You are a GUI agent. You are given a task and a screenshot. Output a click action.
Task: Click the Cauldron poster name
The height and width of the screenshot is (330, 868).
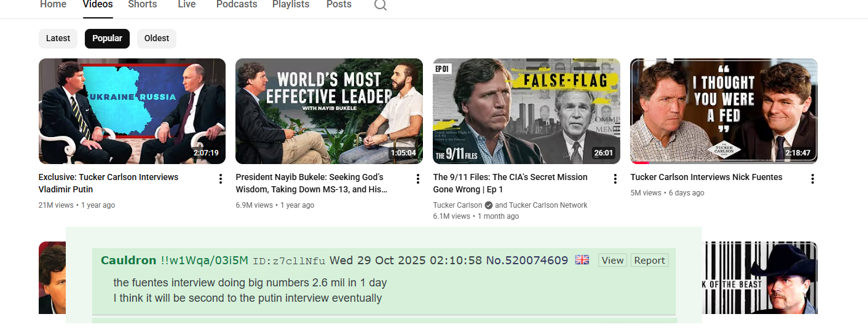[x=128, y=260]
